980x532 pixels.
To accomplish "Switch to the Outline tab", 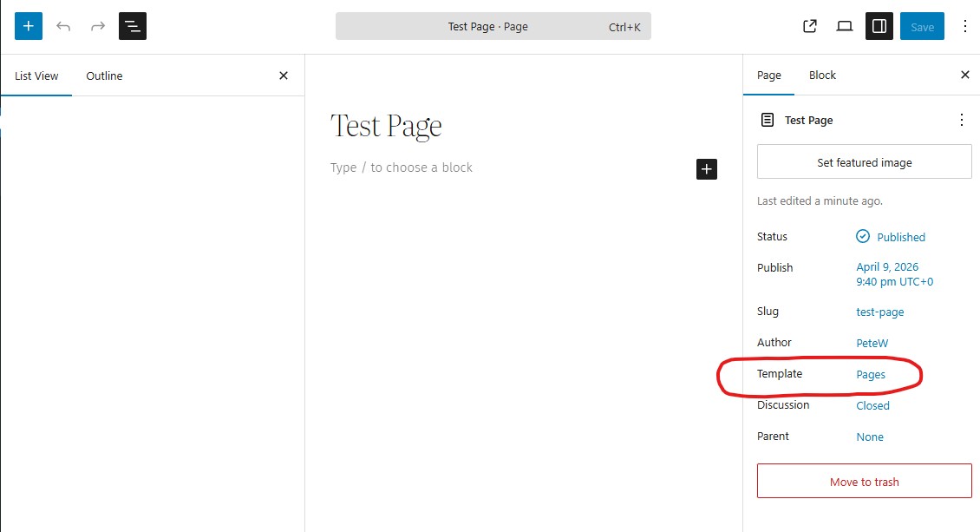I will click(104, 76).
